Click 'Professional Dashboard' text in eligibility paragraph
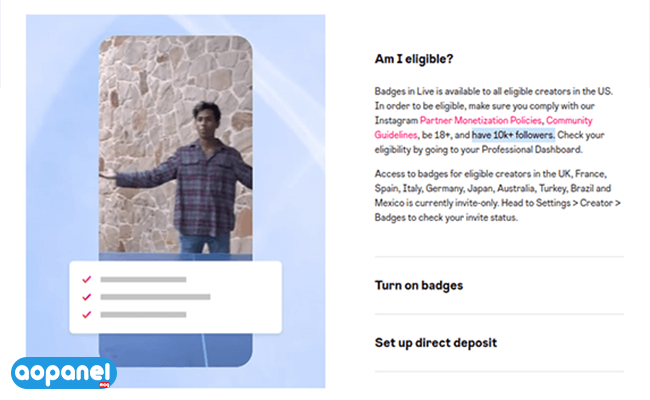This screenshot has height=400, width=650. point(531,150)
